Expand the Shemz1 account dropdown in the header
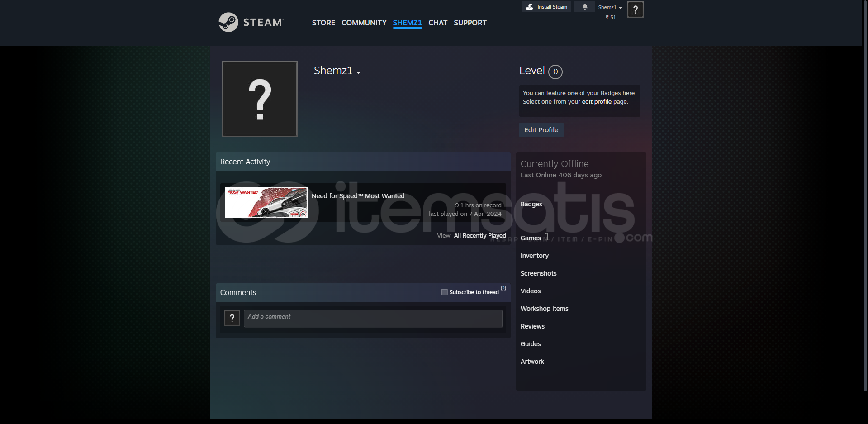Viewport: 868px width, 424px height. 610,7
